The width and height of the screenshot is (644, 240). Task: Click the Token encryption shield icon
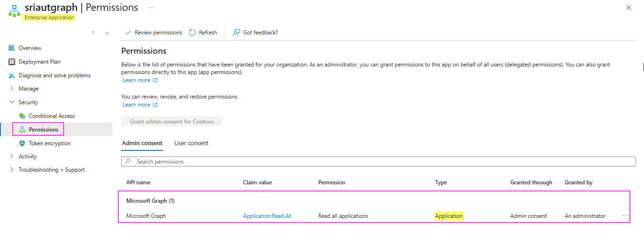[x=22, y=143]
